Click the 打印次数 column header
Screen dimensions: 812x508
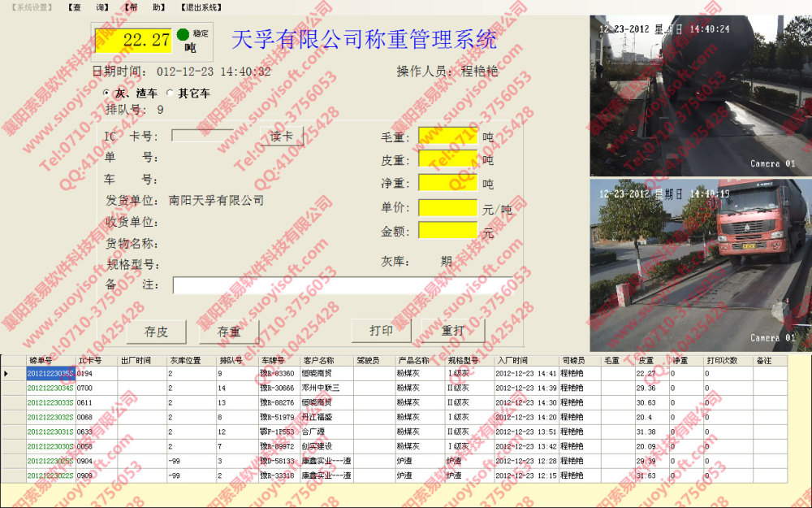coord(728,360)
